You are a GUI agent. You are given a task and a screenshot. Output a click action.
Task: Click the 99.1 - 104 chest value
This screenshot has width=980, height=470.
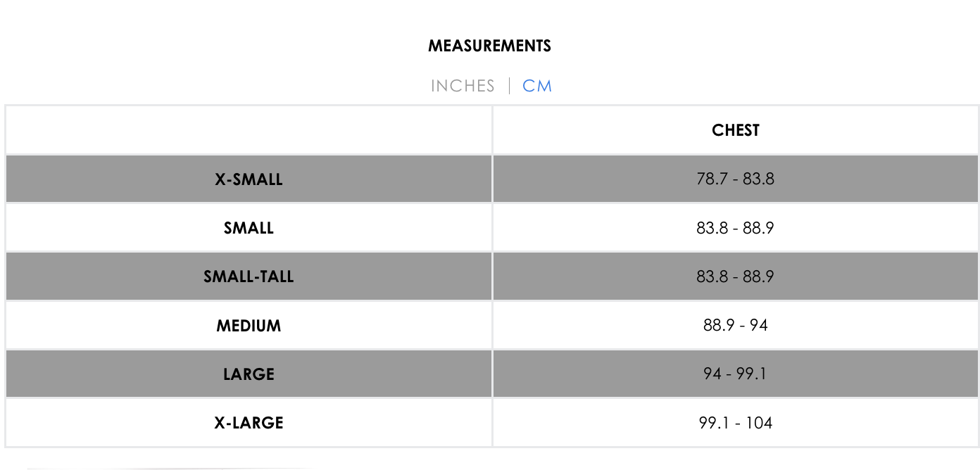pyautogui.click(x=736, y=423)
